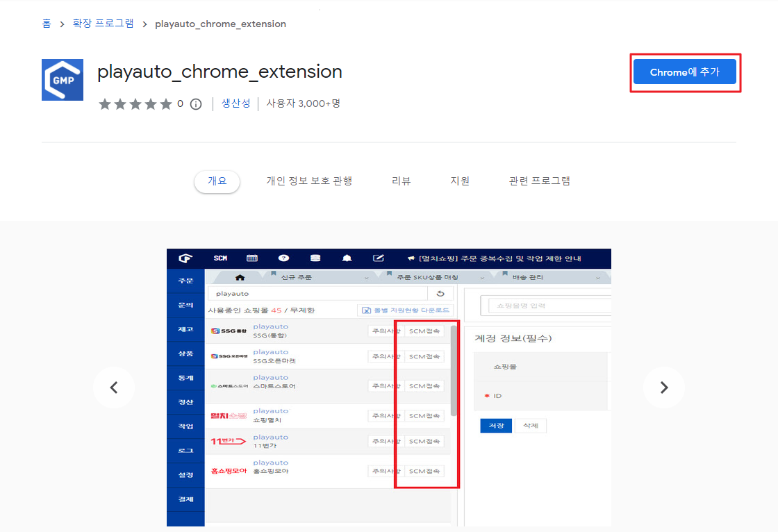Switch to the 관련 프로그램 tab
This screenshot has width=778, height=532.
click(x=539, y=181)
